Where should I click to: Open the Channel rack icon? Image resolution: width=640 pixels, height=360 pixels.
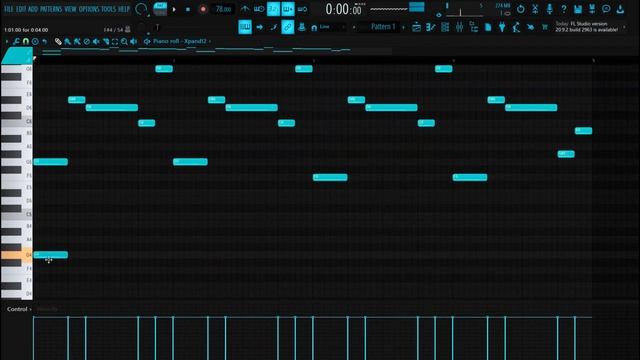(x=445, y=27)
